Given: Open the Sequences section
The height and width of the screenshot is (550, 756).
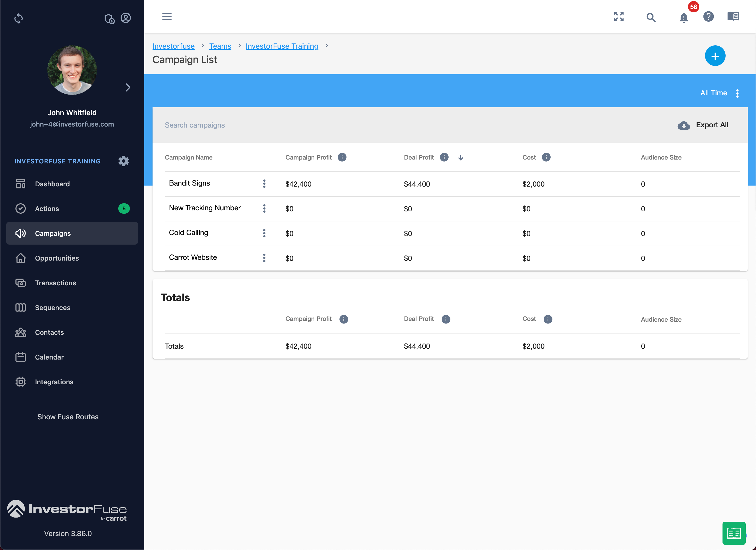Looking at the screenshot, I should point(52,307).
